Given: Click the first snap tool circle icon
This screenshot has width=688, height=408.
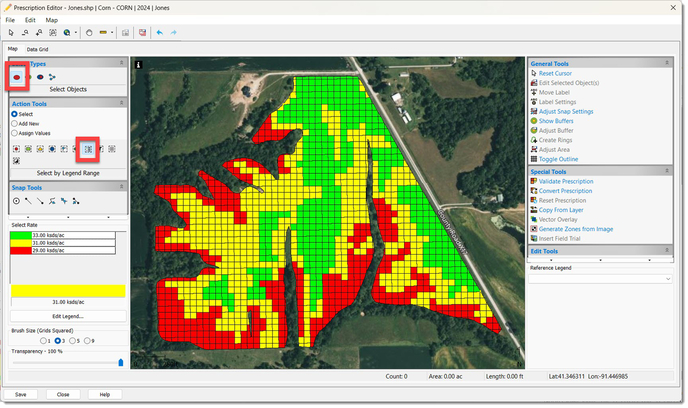Looking at the screenshot, I should (x=16, y=200).
